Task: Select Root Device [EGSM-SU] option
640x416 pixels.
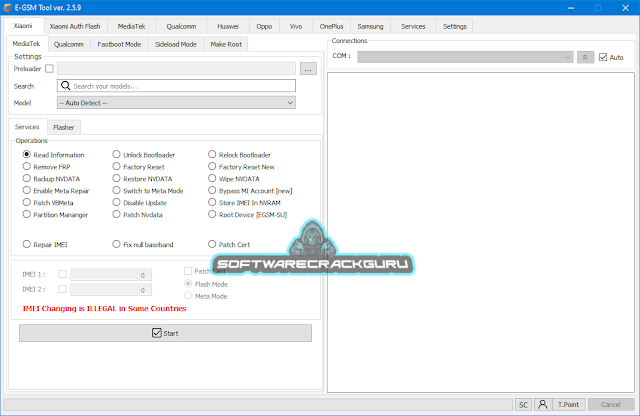Action: click(x=248, y=214)
